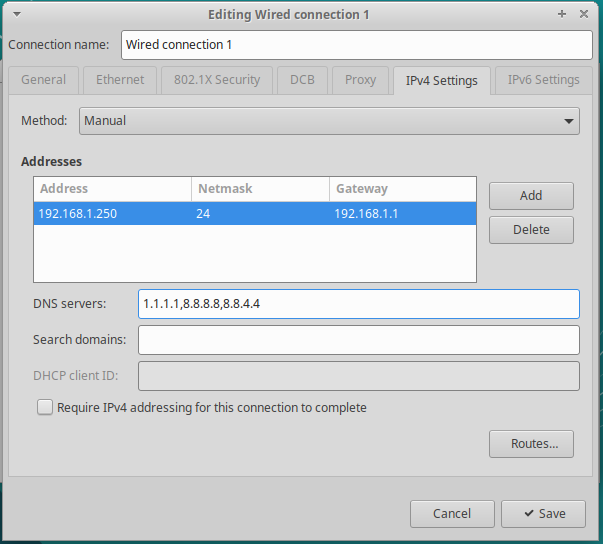Click the Method dropdown arrow
The width and height of the screenshot is (603, 544).
point(569,121)
